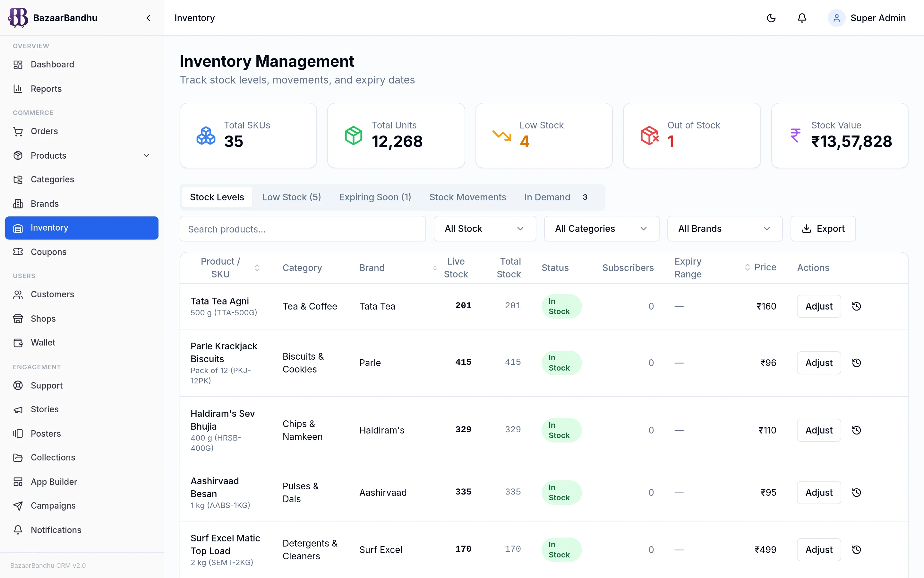Collapse the sidebar with the chevron arrow
Viewport: 924px width, 578px height.
[148, 18]
